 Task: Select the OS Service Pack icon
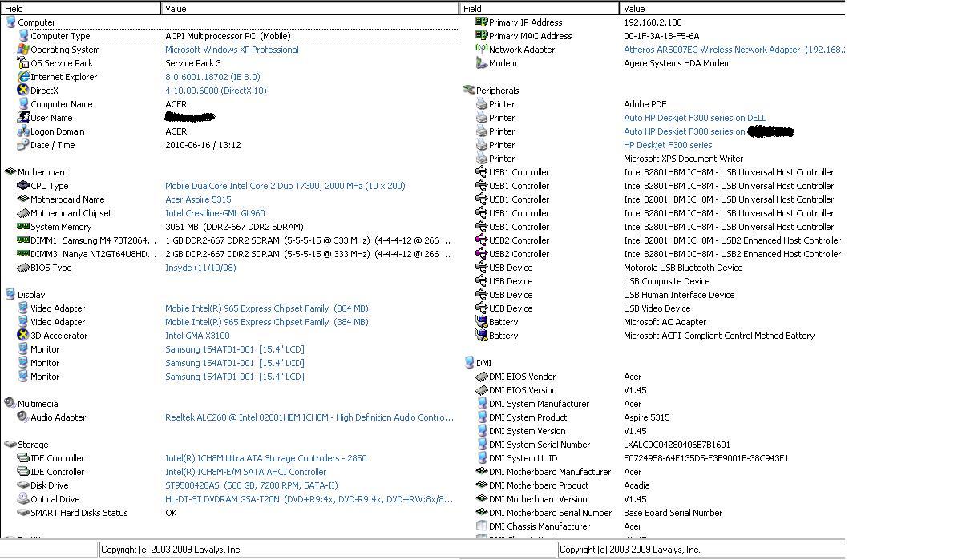pyautogui.click(x=23, y=63)
